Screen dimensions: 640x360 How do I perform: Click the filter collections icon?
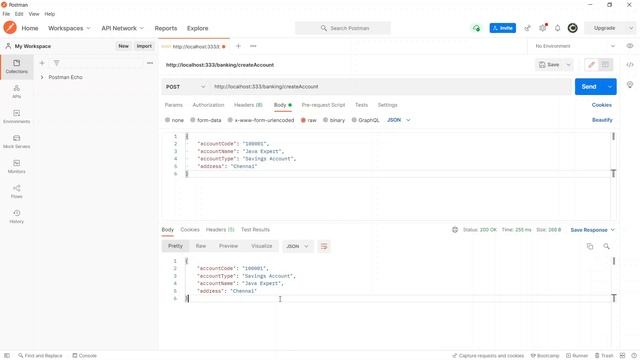pyautogui.click(x=56, y=63)
